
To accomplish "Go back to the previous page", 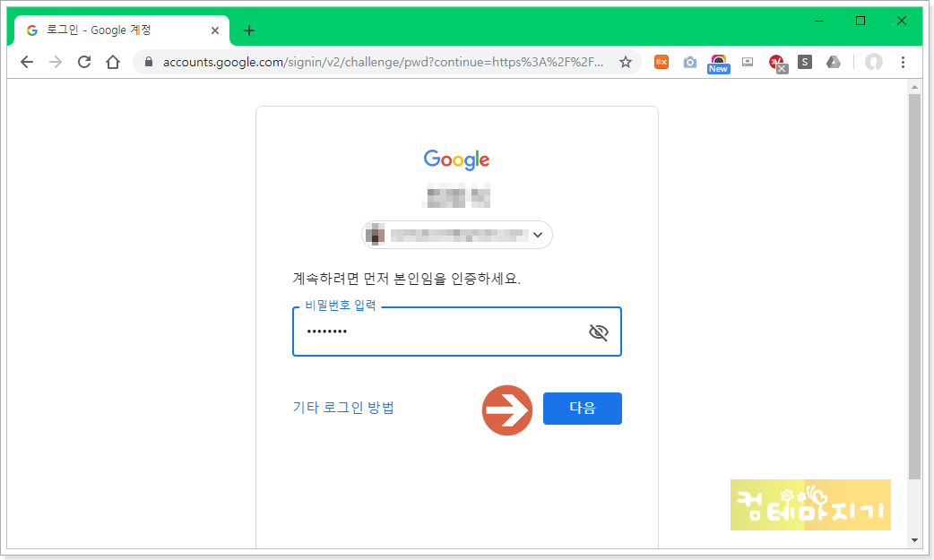I will [27, 62].
